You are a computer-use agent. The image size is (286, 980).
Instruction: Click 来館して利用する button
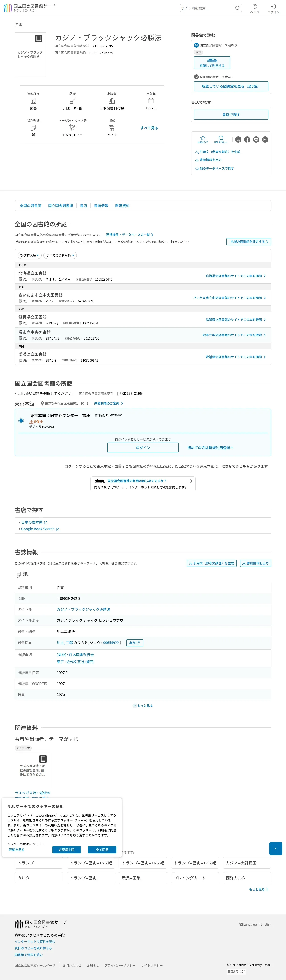(212, 63)
